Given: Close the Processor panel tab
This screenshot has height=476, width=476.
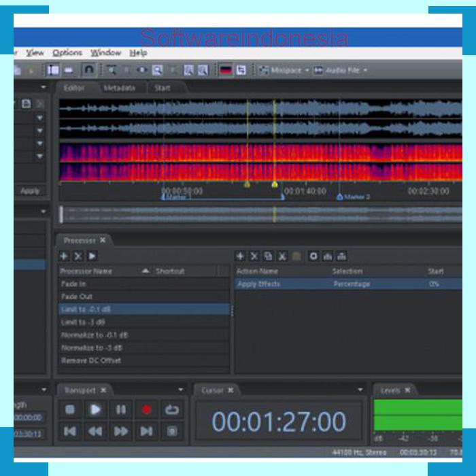Looking at the screenshot, I should tap(103, 240).
